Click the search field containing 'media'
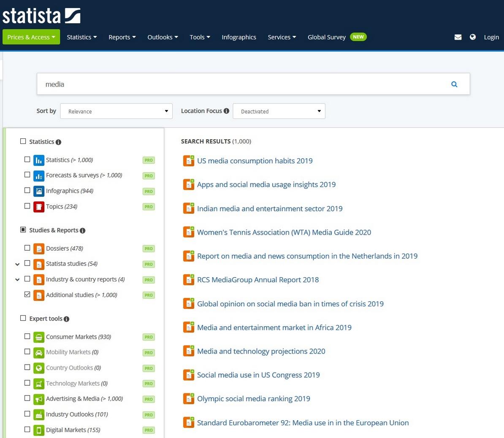The height and width of the screenshot is (438, 504). (x=253, y=84)
